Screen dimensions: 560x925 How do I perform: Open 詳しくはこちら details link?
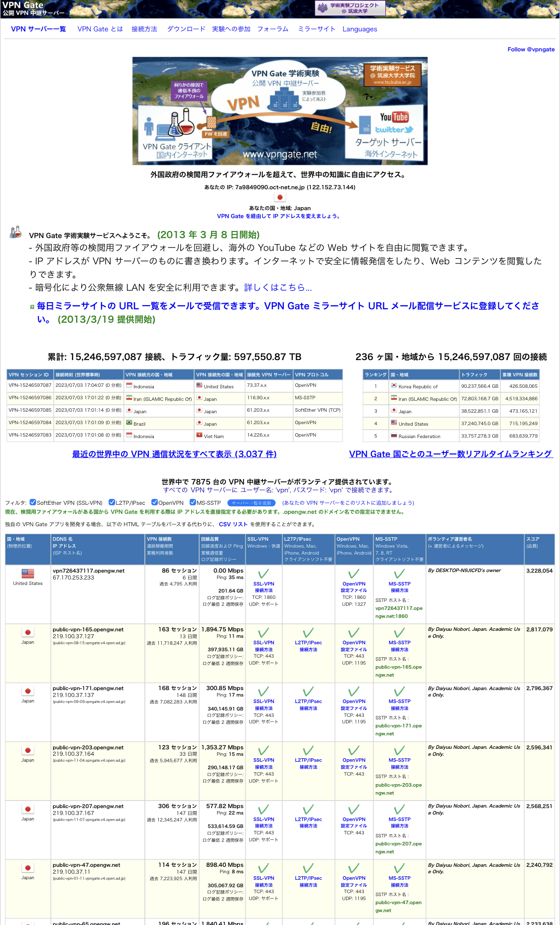[278, 287]
